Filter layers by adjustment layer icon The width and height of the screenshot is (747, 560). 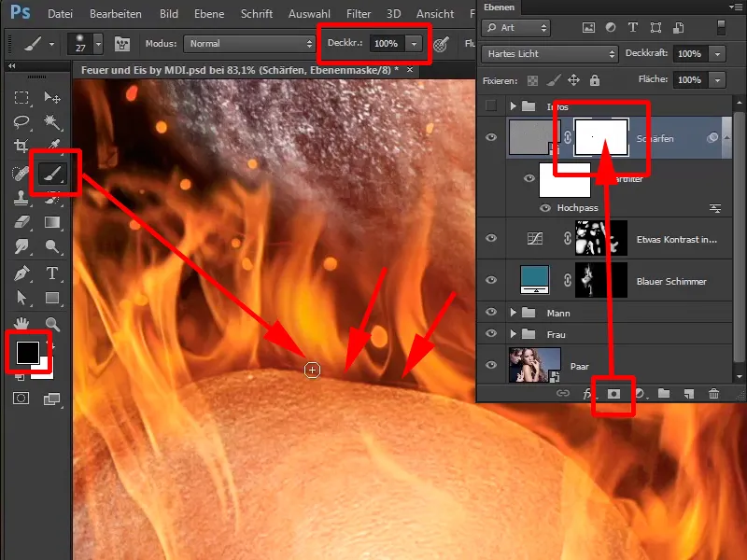click(x=611, y=28)
